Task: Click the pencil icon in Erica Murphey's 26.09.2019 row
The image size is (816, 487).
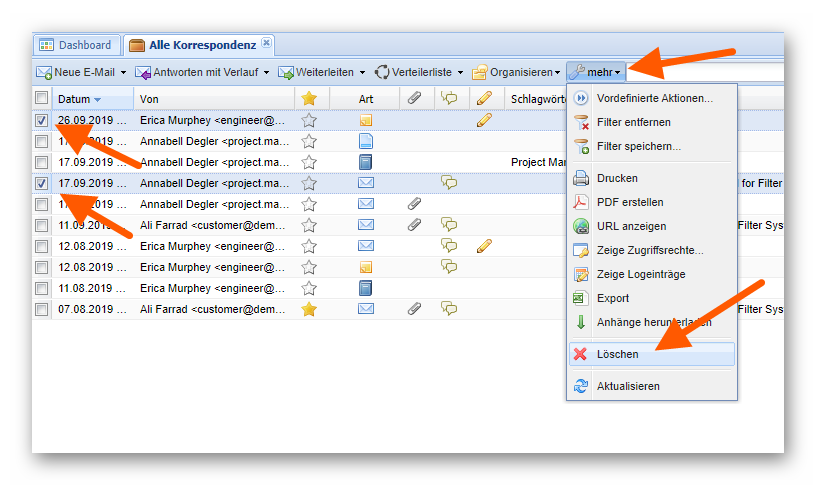Action: coord(484,120)
